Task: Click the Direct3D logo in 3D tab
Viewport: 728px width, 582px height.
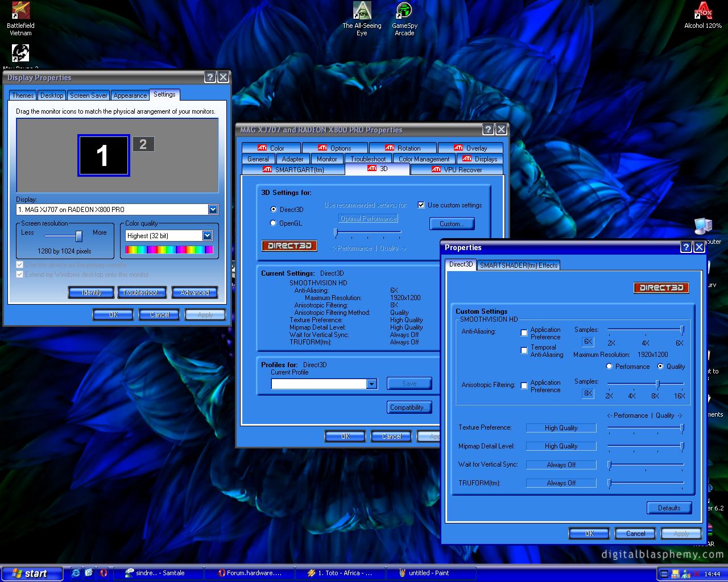Action: (289, 246)
